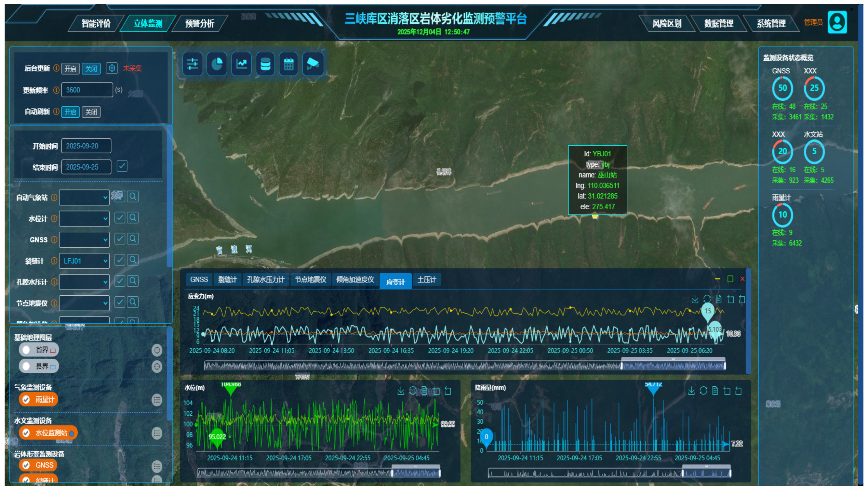This screenshot has width=868, height=490.
Task: Expand the 裂缝计 LFJ01 dropdown
Action: click(x=84, y=261)
